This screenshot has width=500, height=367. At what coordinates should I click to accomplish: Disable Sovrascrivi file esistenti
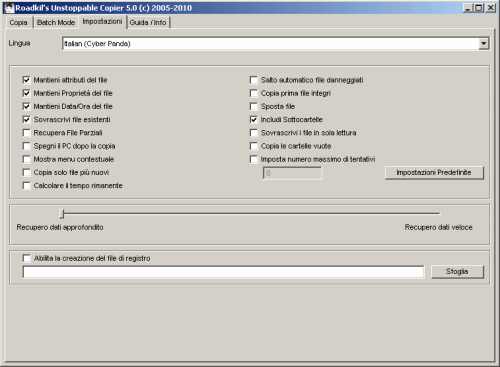pos(26,120)
